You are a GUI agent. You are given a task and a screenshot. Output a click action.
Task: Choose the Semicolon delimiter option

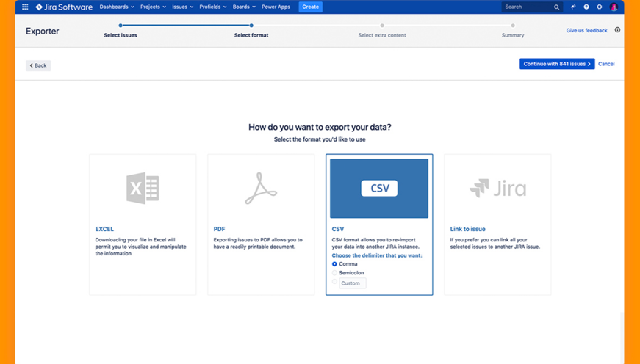[334, 273]
